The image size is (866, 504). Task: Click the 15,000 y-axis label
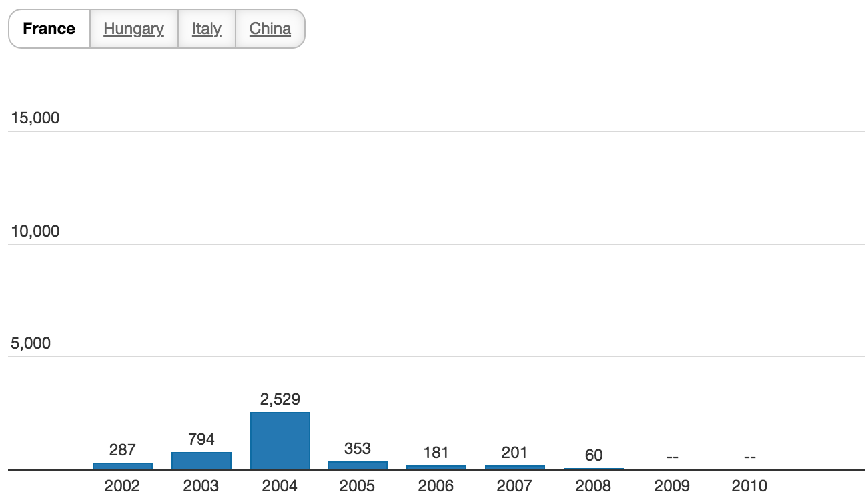click(35, 118)
